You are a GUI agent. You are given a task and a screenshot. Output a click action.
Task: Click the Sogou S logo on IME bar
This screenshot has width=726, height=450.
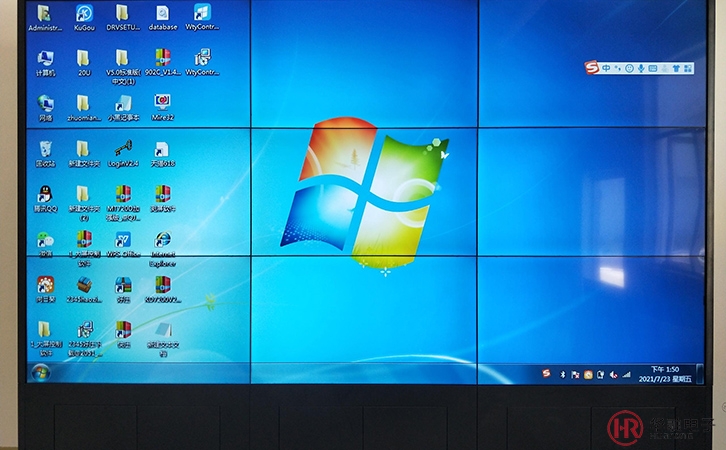[x=592, y=68]
